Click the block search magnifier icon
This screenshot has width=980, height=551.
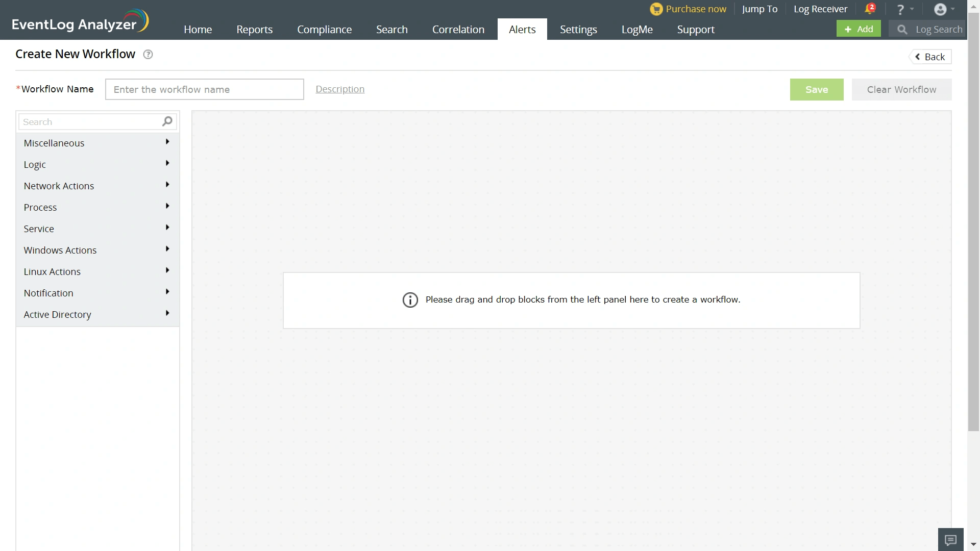point(167,121)
